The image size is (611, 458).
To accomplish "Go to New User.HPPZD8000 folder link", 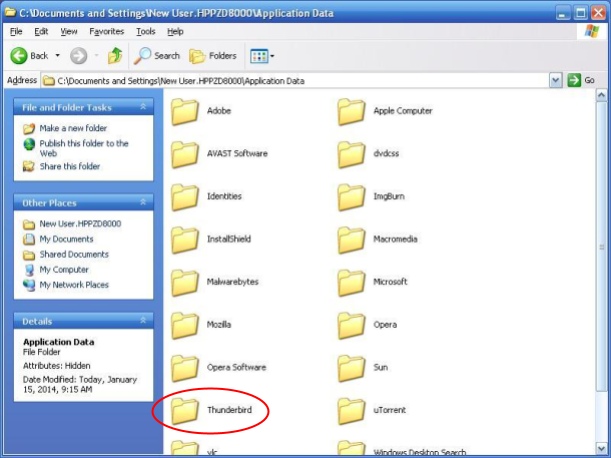I will tap(80, 224).
